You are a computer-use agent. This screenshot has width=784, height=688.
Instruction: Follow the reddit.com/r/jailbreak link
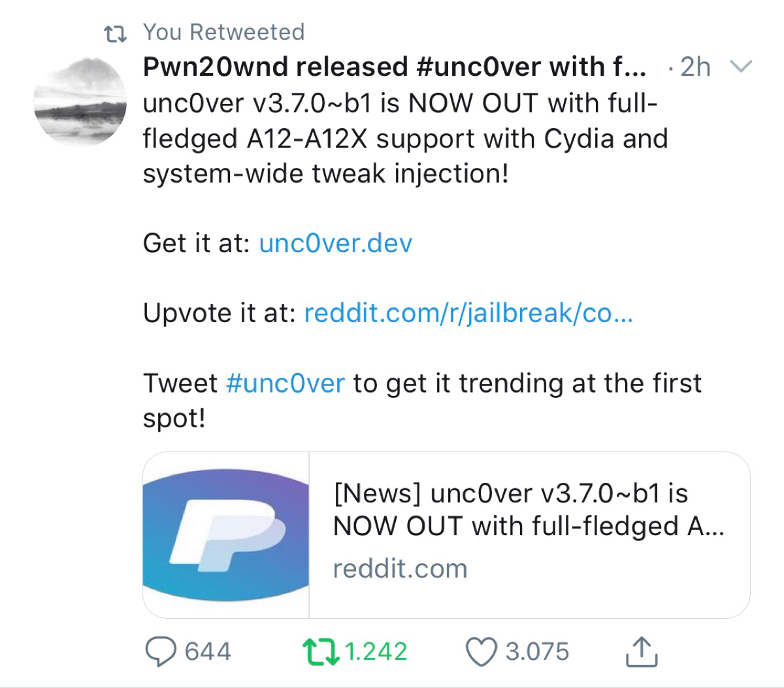click(468, 314)
